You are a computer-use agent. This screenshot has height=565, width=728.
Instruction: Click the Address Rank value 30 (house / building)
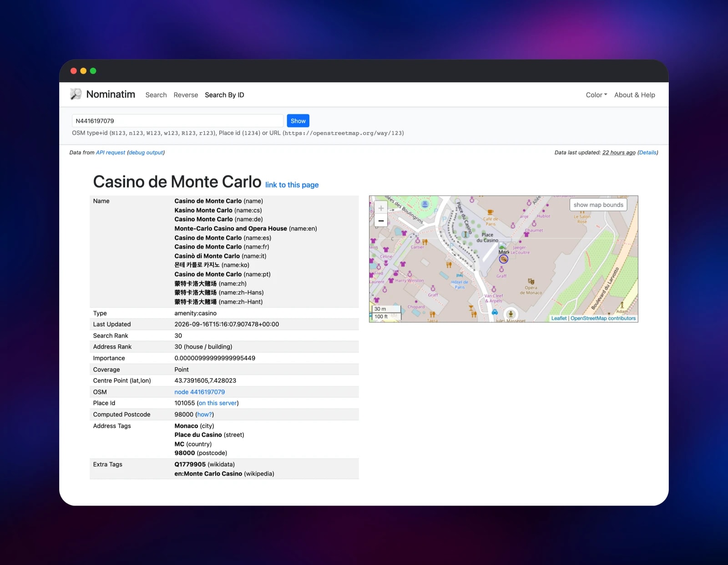[x=203, y=346]
